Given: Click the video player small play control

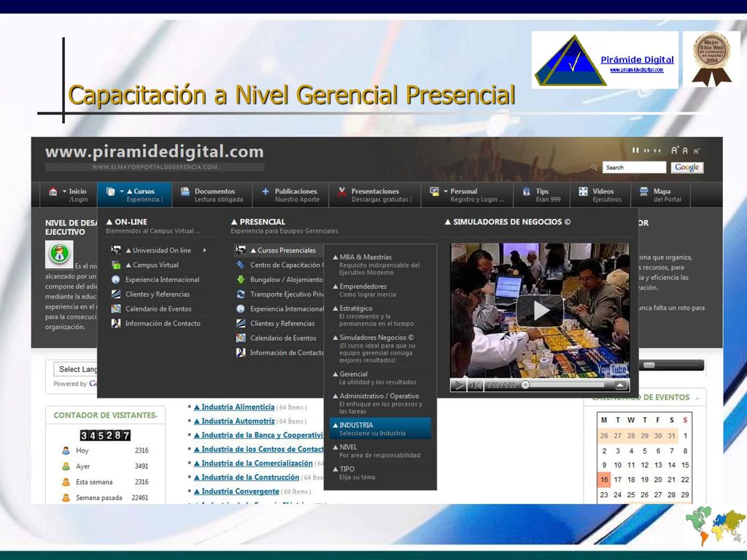Looking at the screenshot, I should pyautogui.click(x=458, y=385).
